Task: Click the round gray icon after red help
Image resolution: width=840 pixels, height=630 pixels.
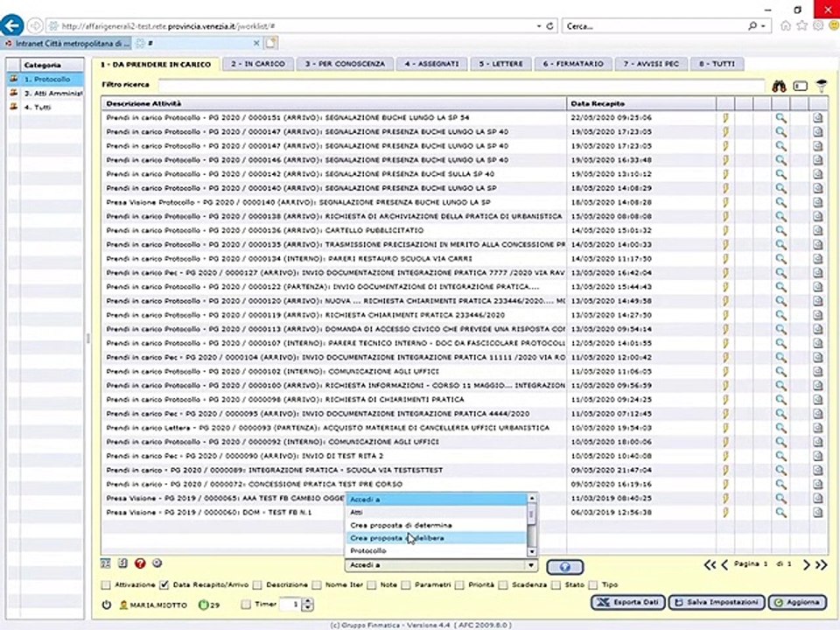Action: pos(157,563)
